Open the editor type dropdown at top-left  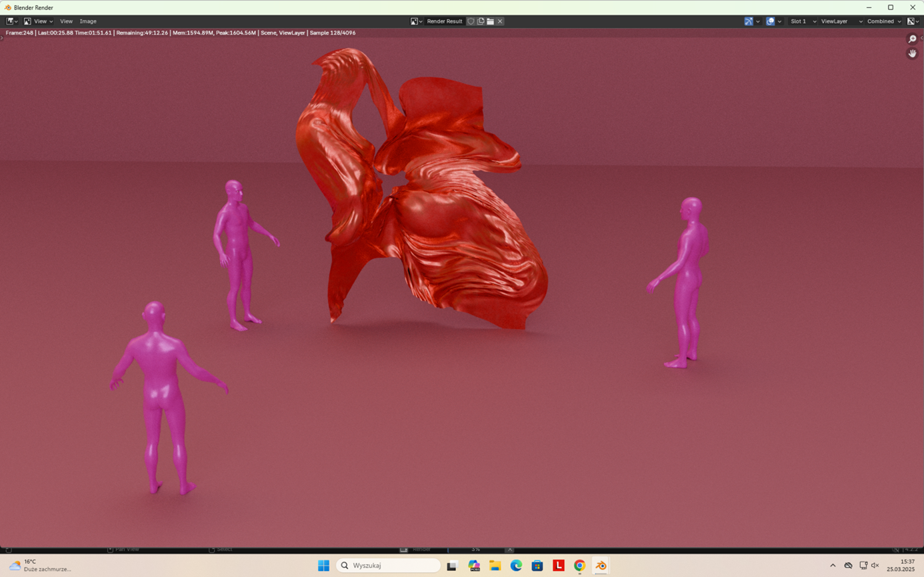coord(11,21)
